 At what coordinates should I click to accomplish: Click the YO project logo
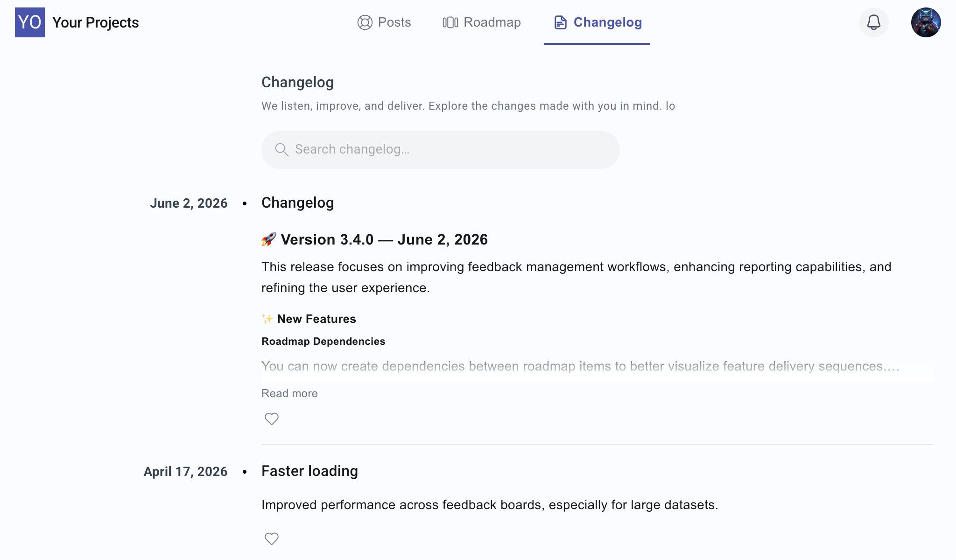point(30,22)
